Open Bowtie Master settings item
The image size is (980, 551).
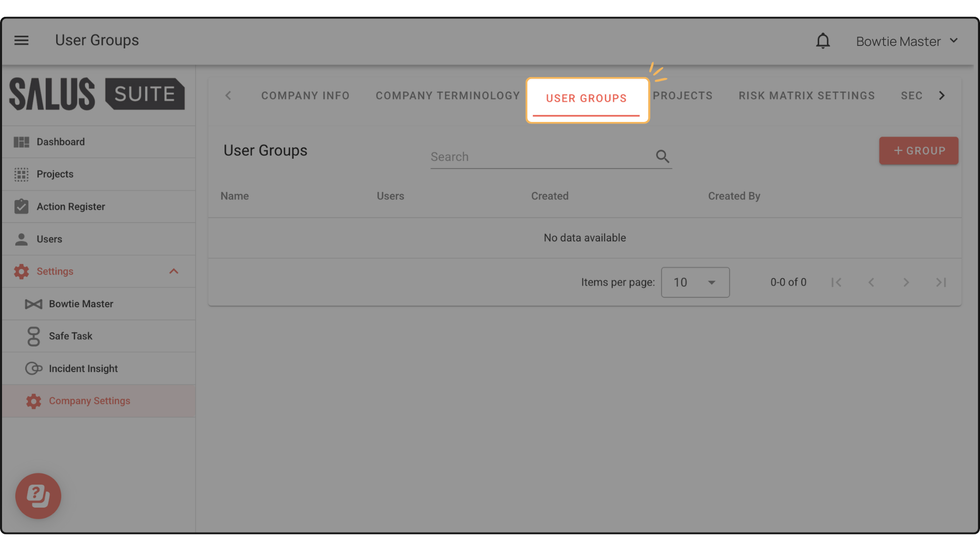tap(81, 304)
